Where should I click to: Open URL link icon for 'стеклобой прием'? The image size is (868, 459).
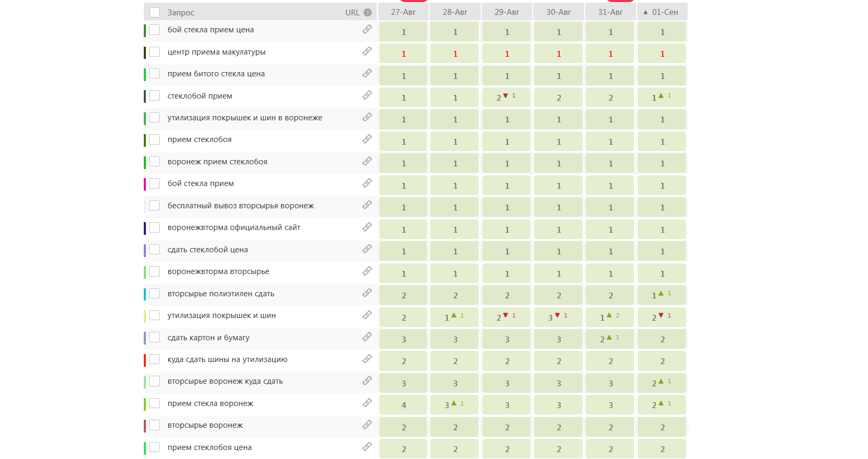tap(367, 95)
